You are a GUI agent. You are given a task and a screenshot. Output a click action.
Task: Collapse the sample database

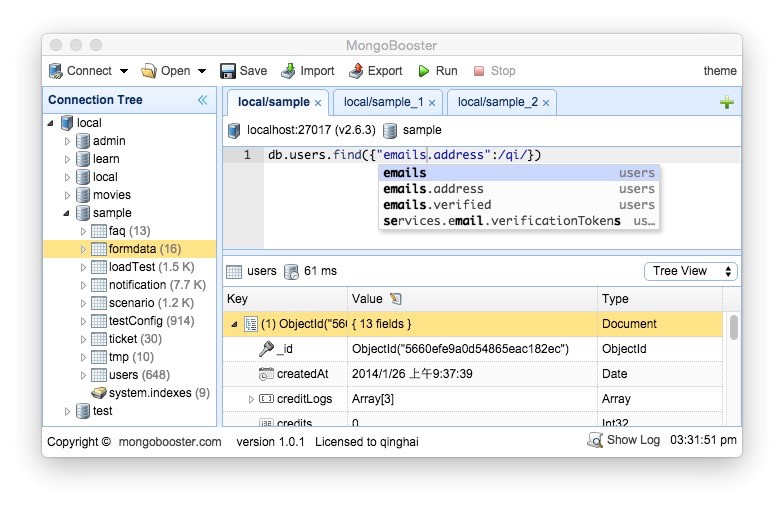[x=66, y=213]
